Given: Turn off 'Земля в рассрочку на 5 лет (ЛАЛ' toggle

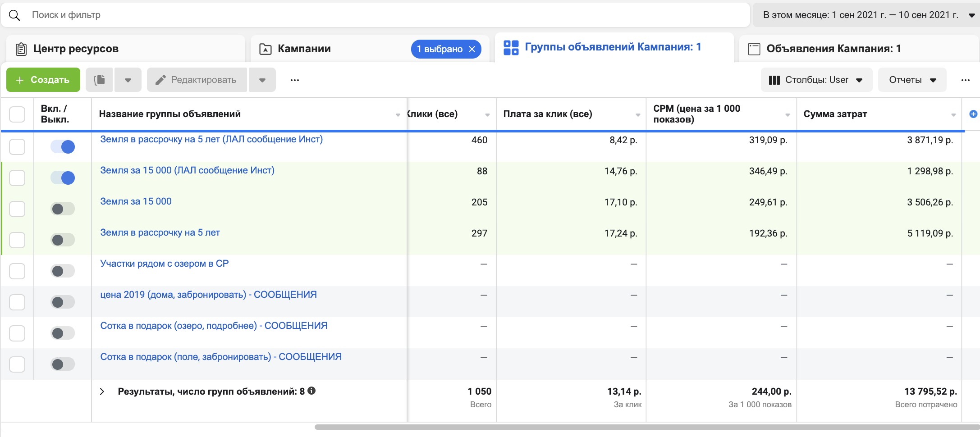Looking at the screenshot, I should coord(63,147).
